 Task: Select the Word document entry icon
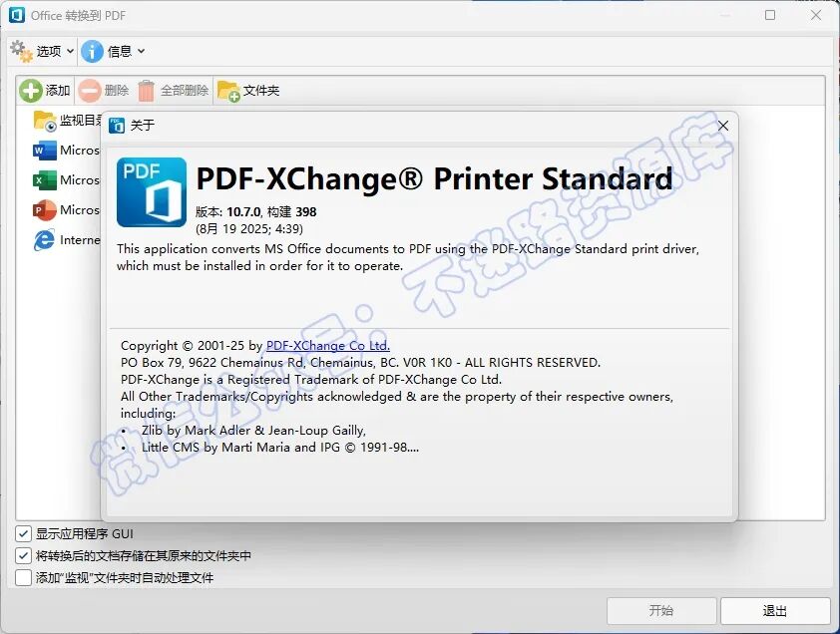tap(45, 151)
